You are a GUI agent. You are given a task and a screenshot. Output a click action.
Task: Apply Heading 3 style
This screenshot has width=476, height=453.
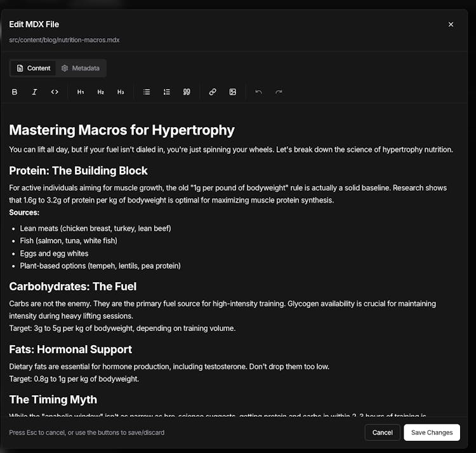(x=121, y=92)
